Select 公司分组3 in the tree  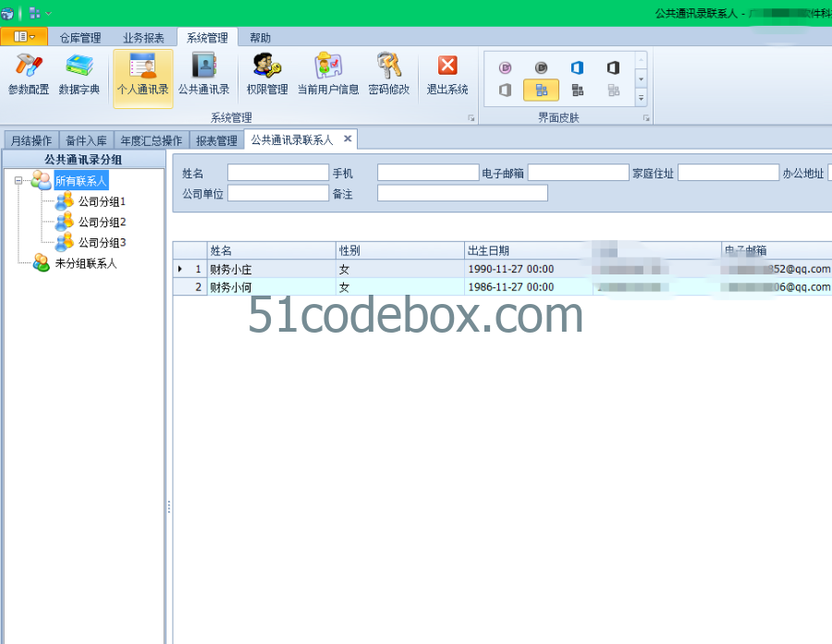click(x=102, y=242)
